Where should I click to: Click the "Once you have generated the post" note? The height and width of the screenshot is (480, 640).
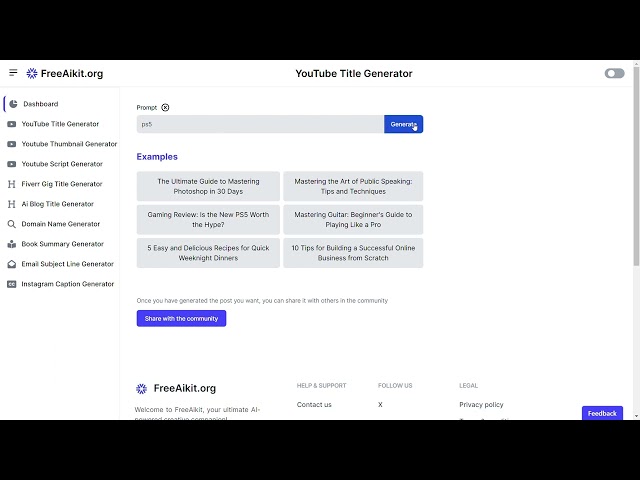pos(262,300)
